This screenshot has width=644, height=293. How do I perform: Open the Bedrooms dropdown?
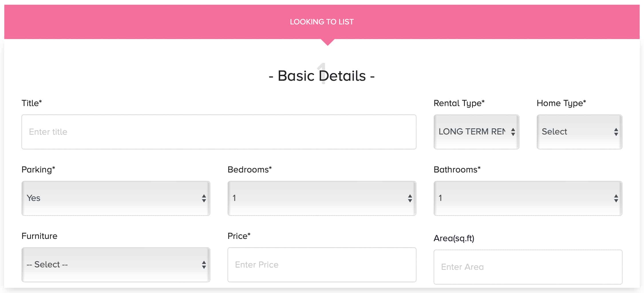coord(322,198)
